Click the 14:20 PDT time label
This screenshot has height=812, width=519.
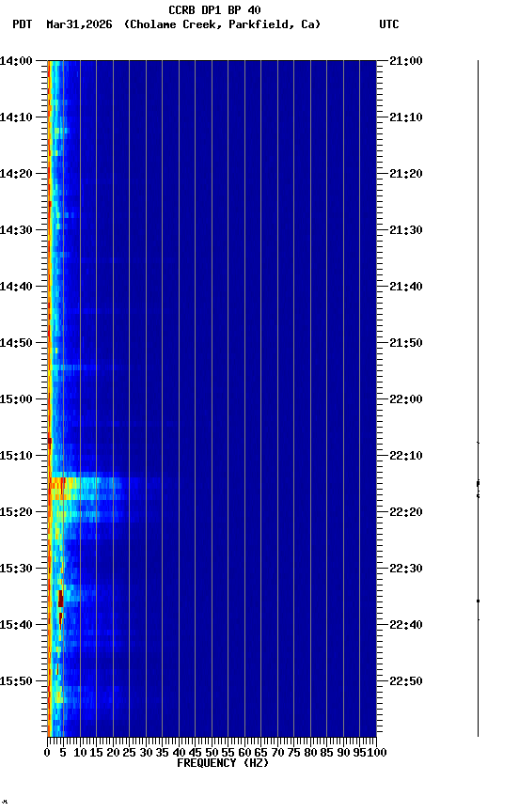(x=16, y=174)
